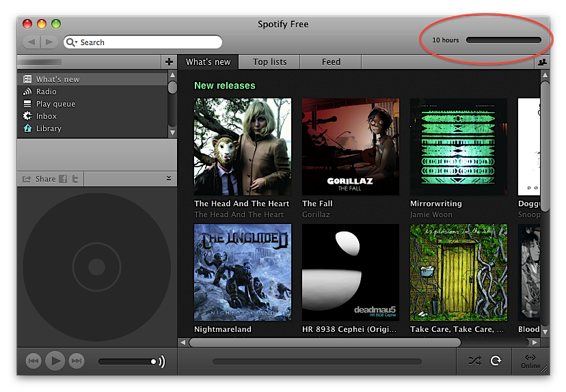Click the Jamie Woon artist link
The image size is (566, 392).
pyautogui.click(x=431, y=214)
